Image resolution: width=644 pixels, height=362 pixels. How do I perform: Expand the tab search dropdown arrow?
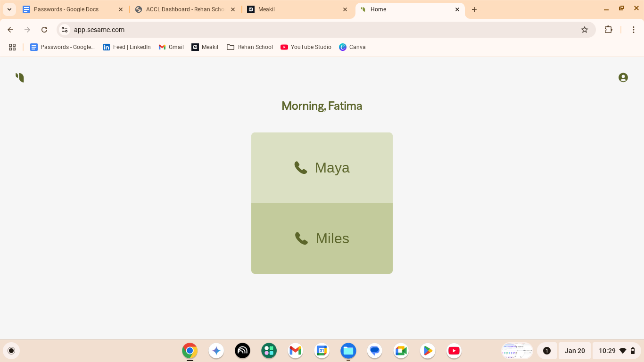pyautogui.click(x=9, y=9)
